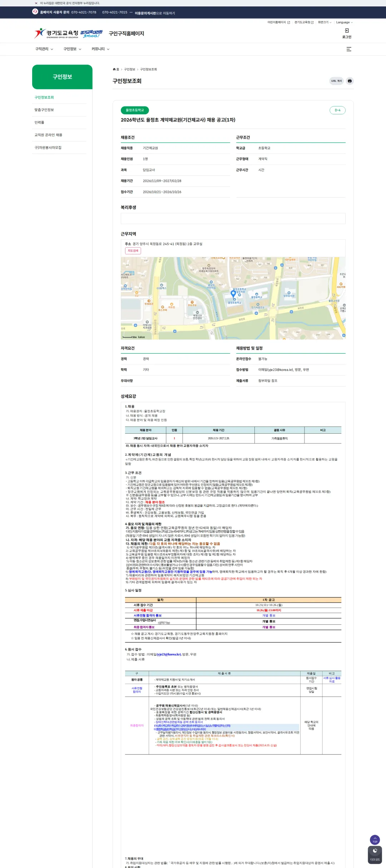Click the 서류 제출 마감 row in schedule table
The height and width of the screenshot is (868, 386).
233,610
